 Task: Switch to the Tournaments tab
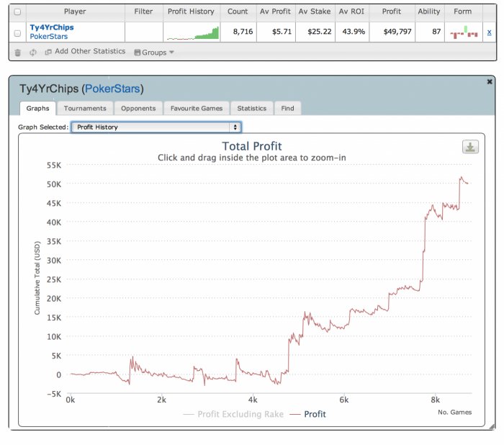(x=85, y=108)
